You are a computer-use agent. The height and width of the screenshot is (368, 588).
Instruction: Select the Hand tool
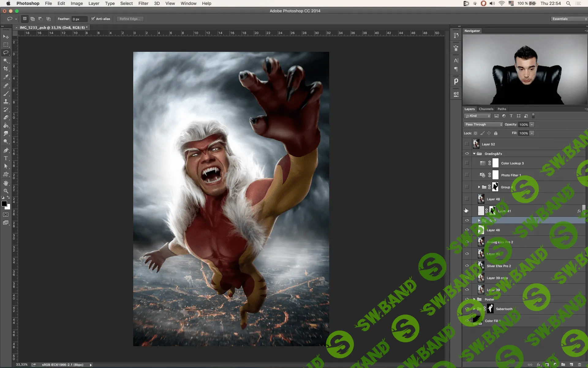[x=6, y=183]
